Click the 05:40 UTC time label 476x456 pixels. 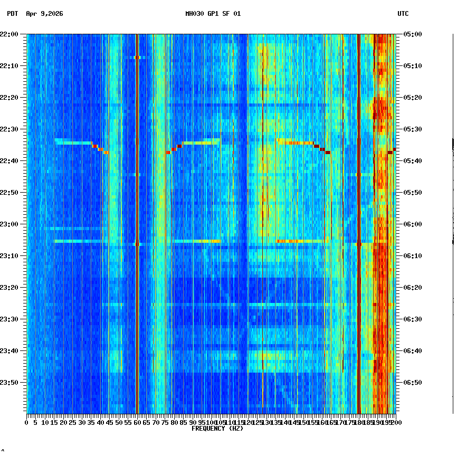[413, 161]
